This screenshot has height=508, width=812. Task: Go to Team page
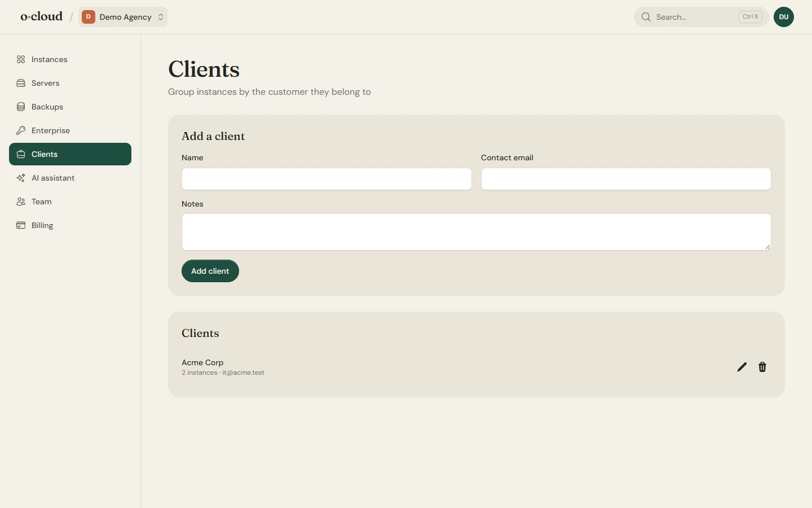(x=70, y=202)
